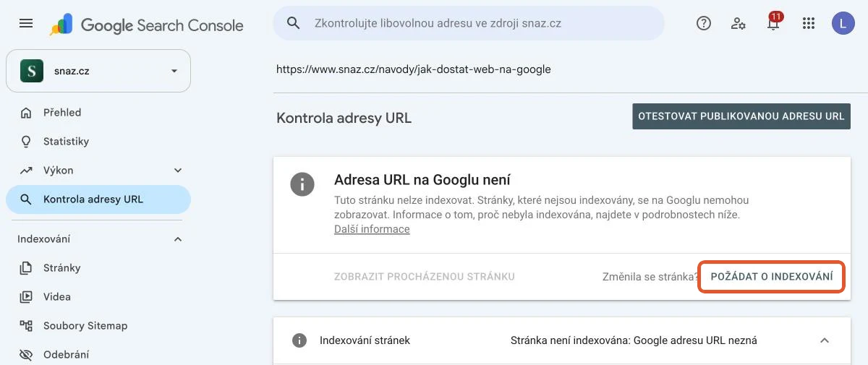Screen dimensions: 868x365
Task: Click OTESTOVAT PUBLIKOVANOU ADRESU URL button
Action: tap(741, 116)
